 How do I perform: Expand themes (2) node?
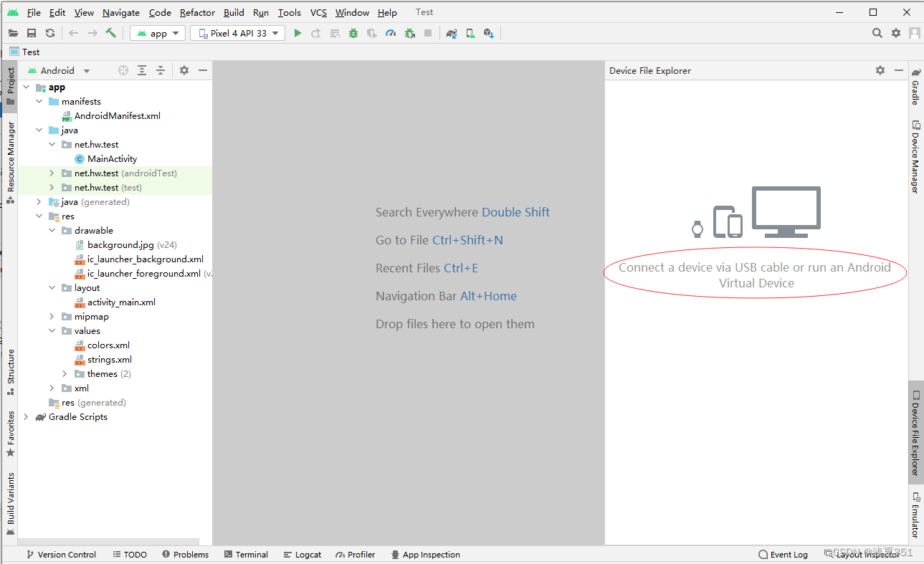(65, 374)
